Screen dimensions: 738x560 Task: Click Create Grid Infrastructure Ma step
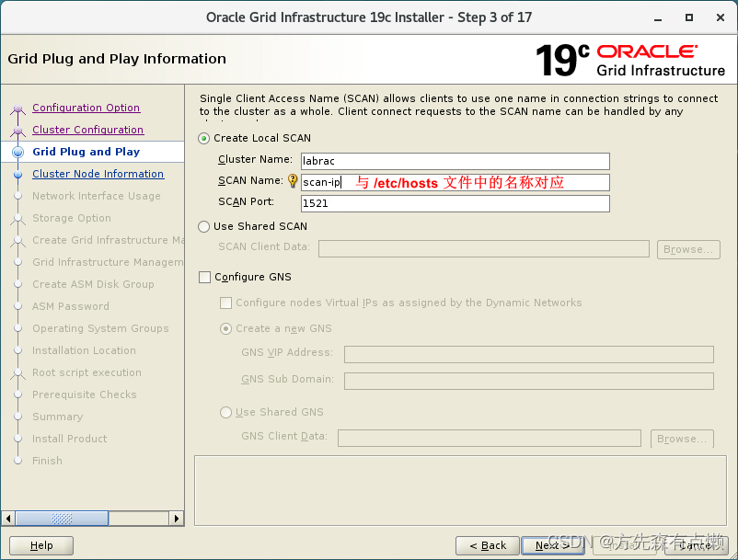[x=109, y=240]
